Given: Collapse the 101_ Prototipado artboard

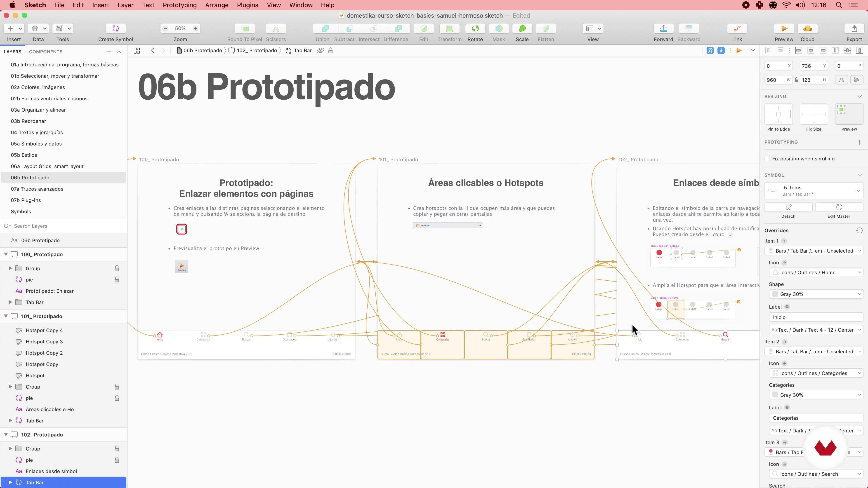Looking at the screenshot, I should (6, 316).
